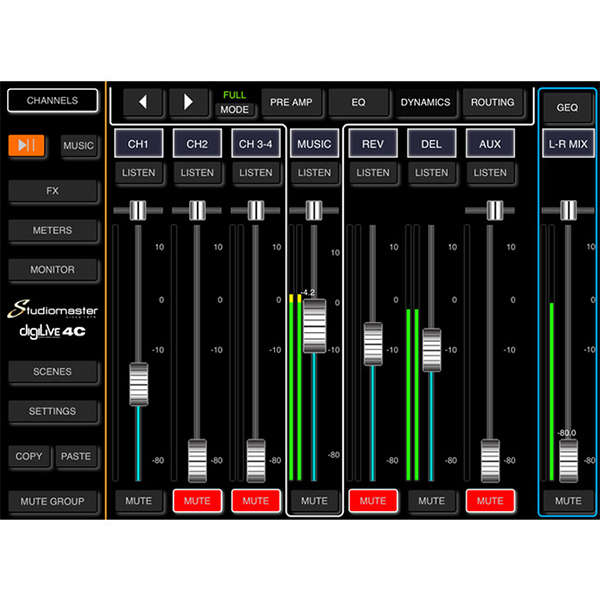
Task: Click the MUSIC fader handle at -4.2
Action: pos(315,326)
